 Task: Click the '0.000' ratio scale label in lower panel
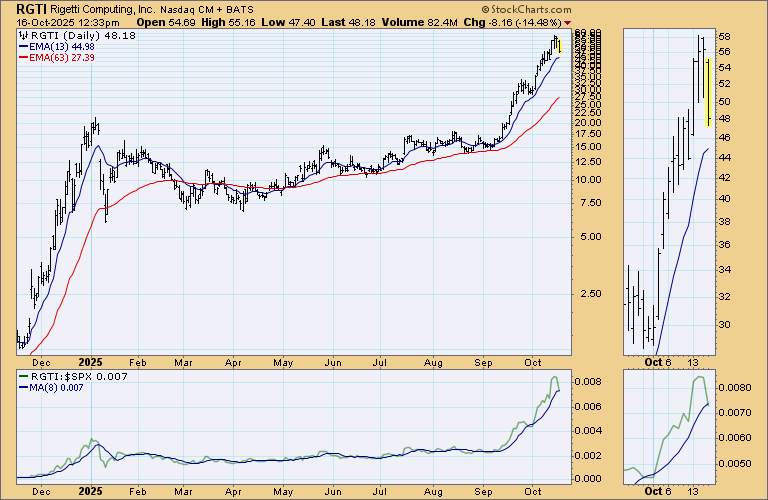pos(586,479)
